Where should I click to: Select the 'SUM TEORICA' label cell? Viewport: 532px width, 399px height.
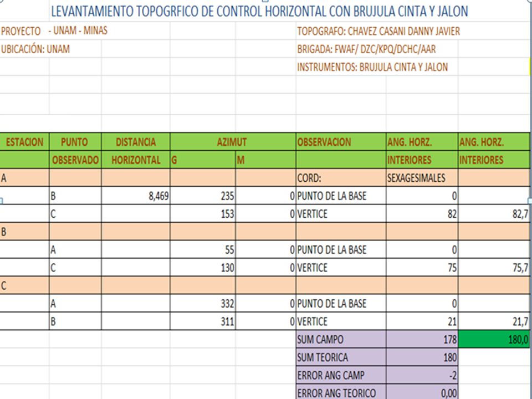(x=341, y=357)
